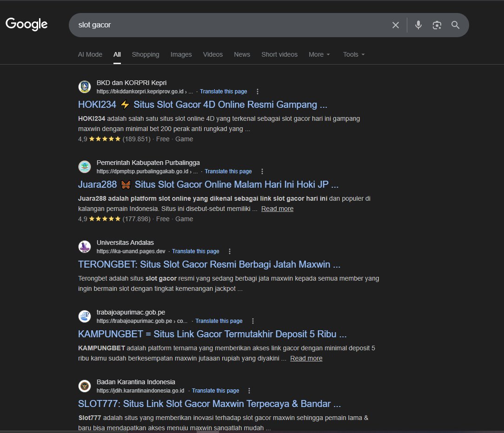
Task: Select the All results tab
Action: (117, 55)
